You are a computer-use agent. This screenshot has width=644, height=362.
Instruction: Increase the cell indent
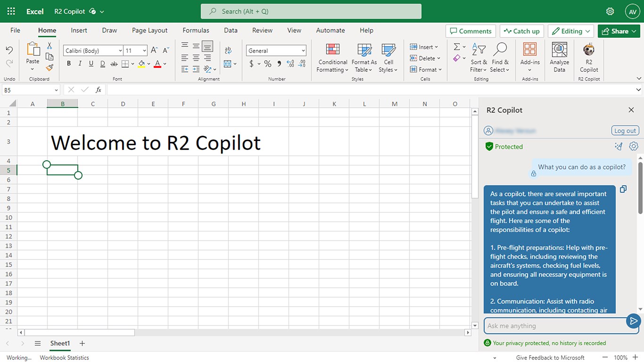click(196, 69)
